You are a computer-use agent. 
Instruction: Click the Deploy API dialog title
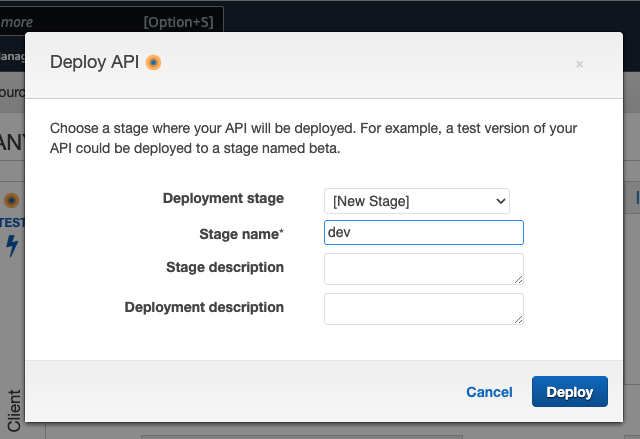point(95,63)
